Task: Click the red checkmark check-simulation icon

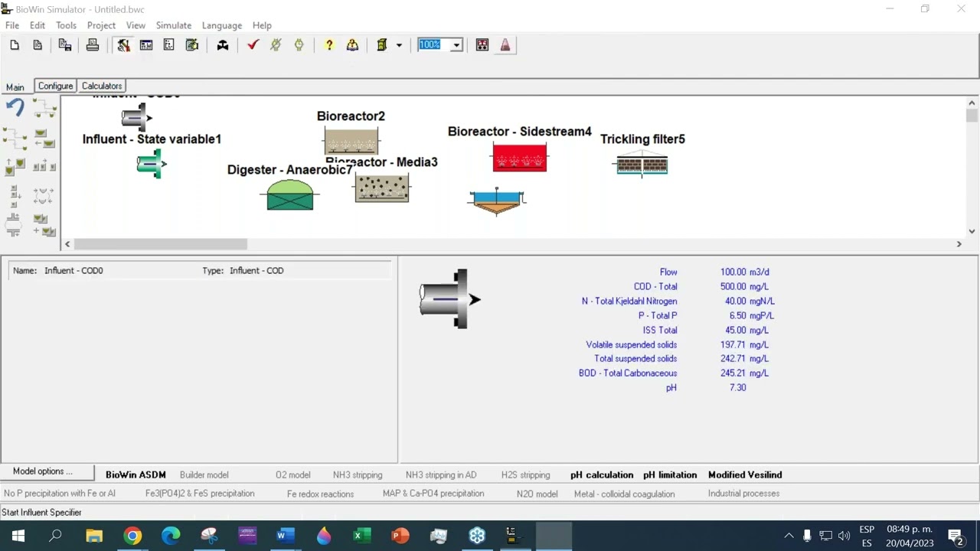Action: click(253, 45)
